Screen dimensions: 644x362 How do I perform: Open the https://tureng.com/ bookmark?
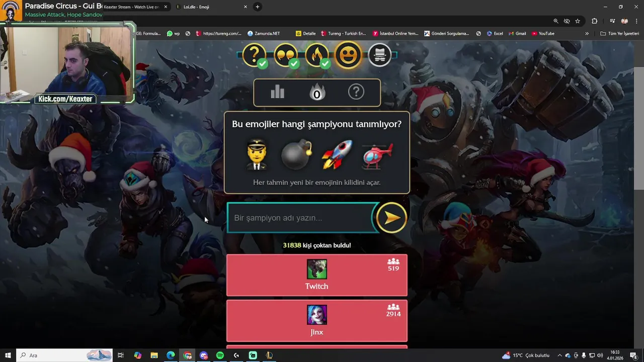coord(218,34)
